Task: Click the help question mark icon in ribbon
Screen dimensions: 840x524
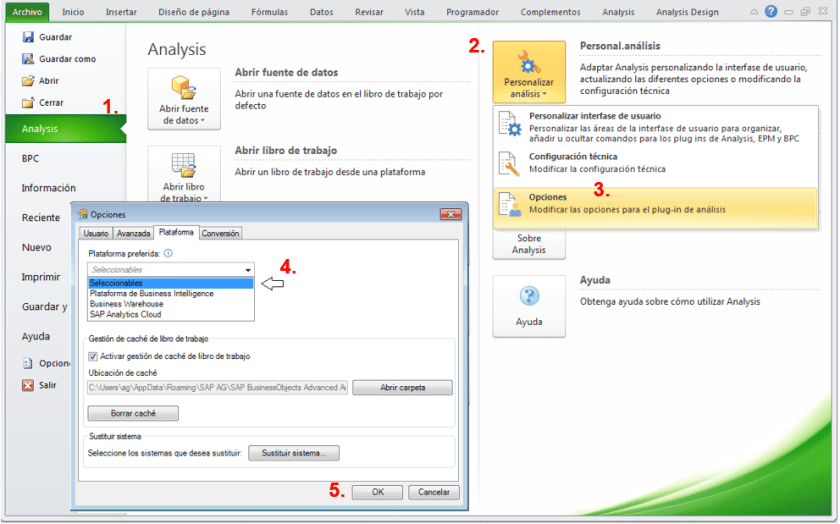Action: [771, 11]
